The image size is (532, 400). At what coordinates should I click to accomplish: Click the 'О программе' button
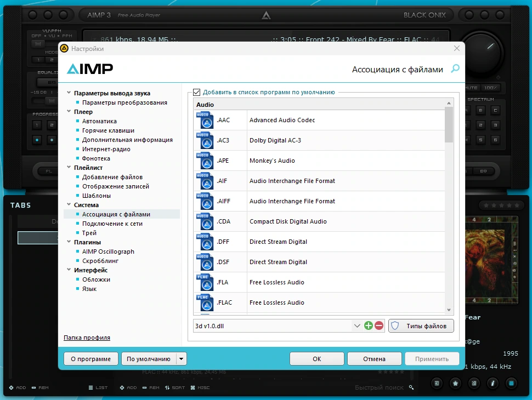tap(90, 359)
